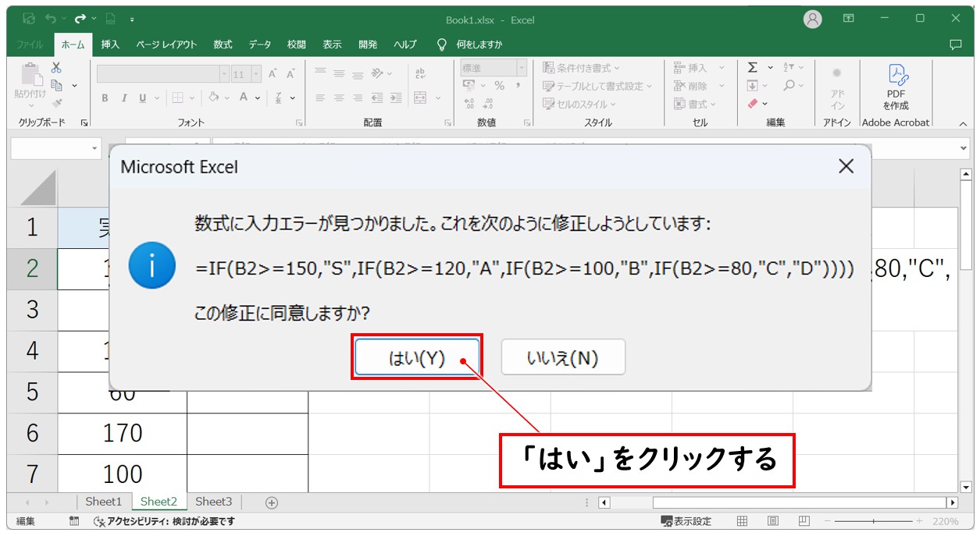Close the Microsoft Excel dialog with X
The width and height of the screenshot is (980, 536).
(x=846, y=166)
